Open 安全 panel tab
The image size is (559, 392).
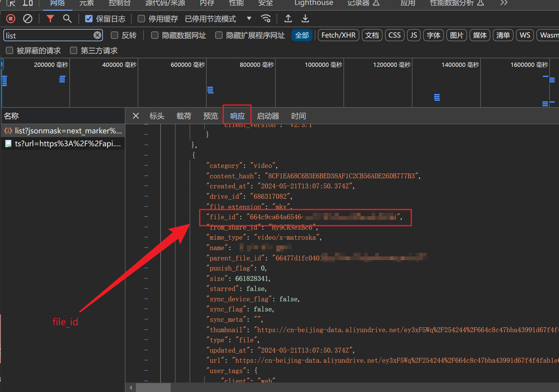265,3
